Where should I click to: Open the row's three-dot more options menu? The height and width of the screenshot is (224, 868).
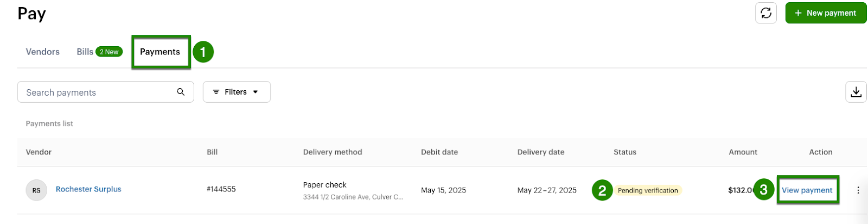(858, 190)
